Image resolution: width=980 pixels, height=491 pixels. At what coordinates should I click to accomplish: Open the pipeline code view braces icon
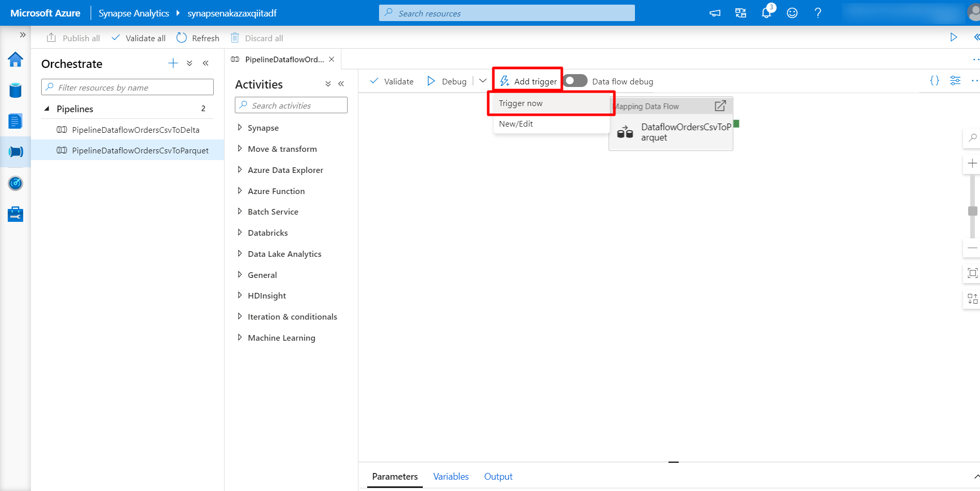(934, 81)
